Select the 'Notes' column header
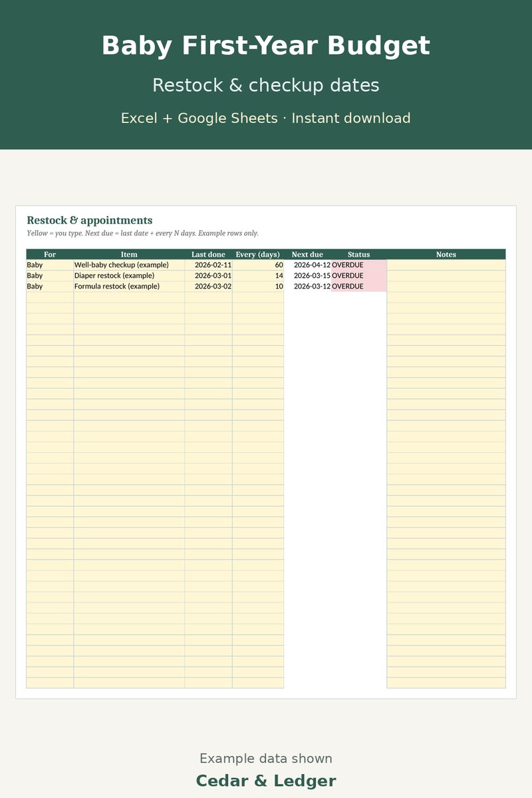The height and width of the screenshot is (798, 532). coord(446,254)
